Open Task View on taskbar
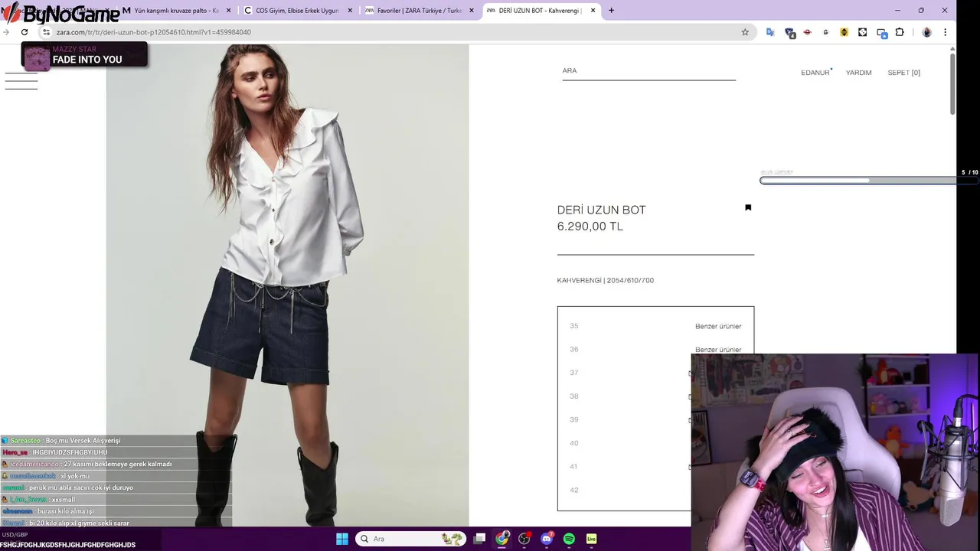Screen dimensions: 980x551 (x=479, y=539)
